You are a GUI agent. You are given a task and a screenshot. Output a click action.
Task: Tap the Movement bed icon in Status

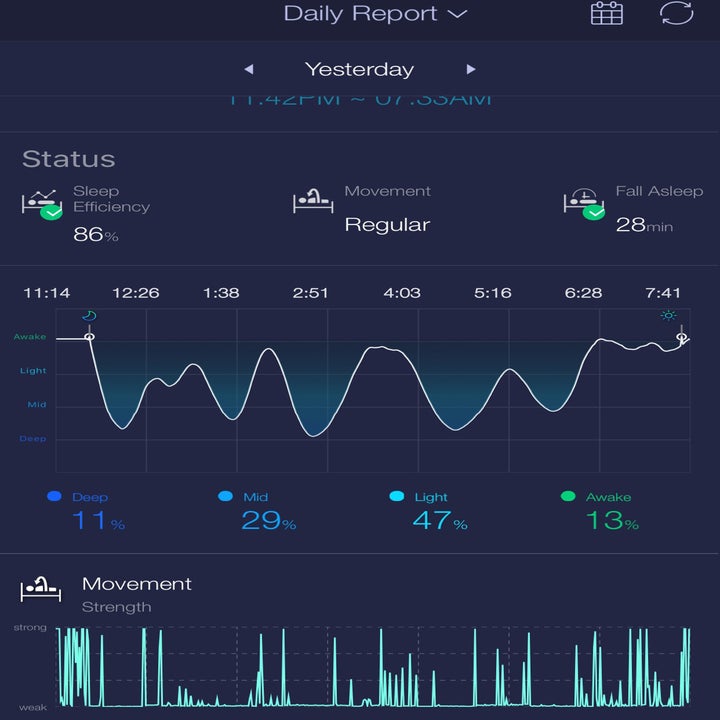click(x=311, y=201)
